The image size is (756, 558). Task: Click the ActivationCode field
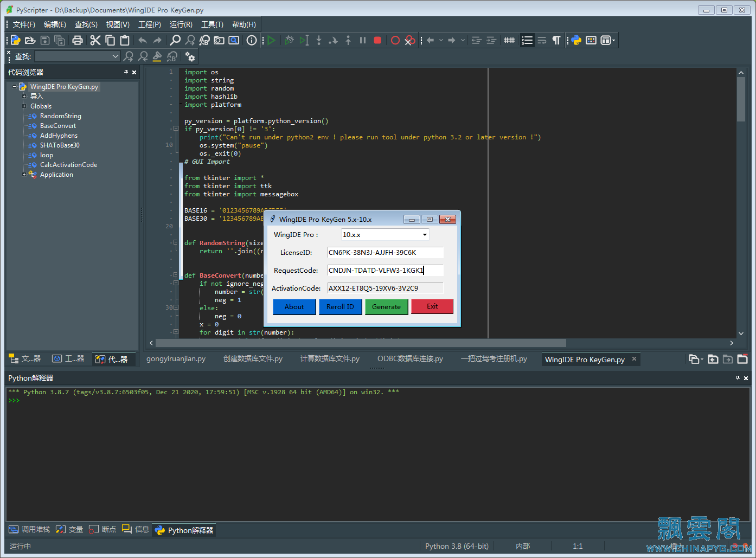point(385,288)
